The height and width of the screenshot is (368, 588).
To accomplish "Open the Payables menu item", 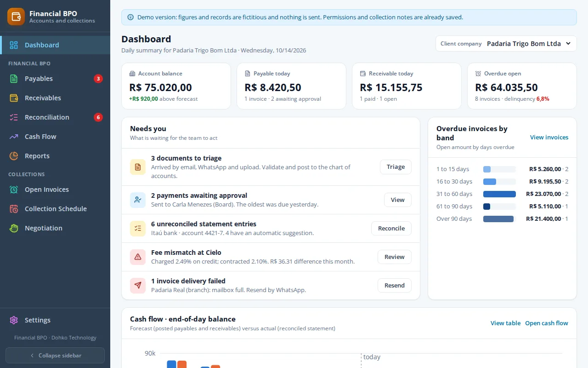I will tap(55, 79).
